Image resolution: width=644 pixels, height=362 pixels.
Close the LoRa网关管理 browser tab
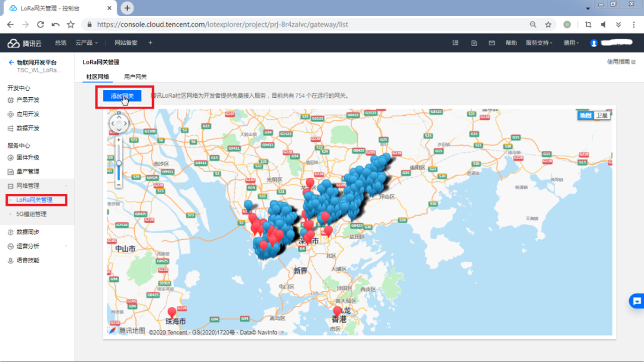pyautogui.click(x=109, y=8)
